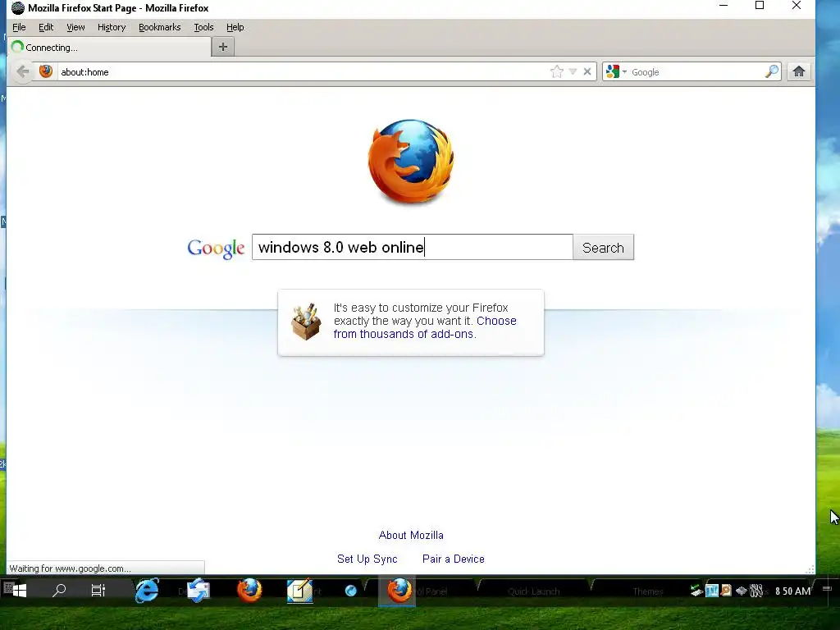Open the Pair a Device link
840x630 pixels.
point(453,559)
